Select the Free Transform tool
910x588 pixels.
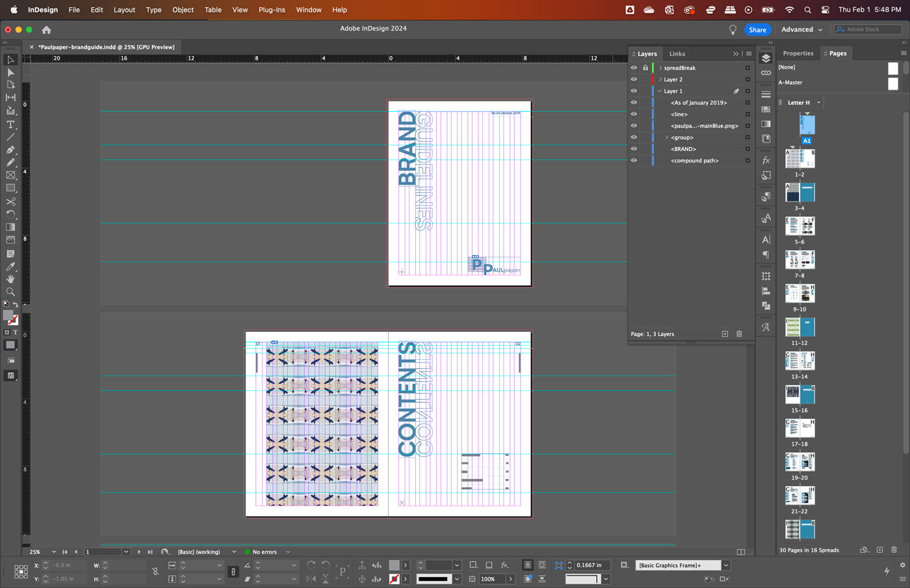pos(10,214)
